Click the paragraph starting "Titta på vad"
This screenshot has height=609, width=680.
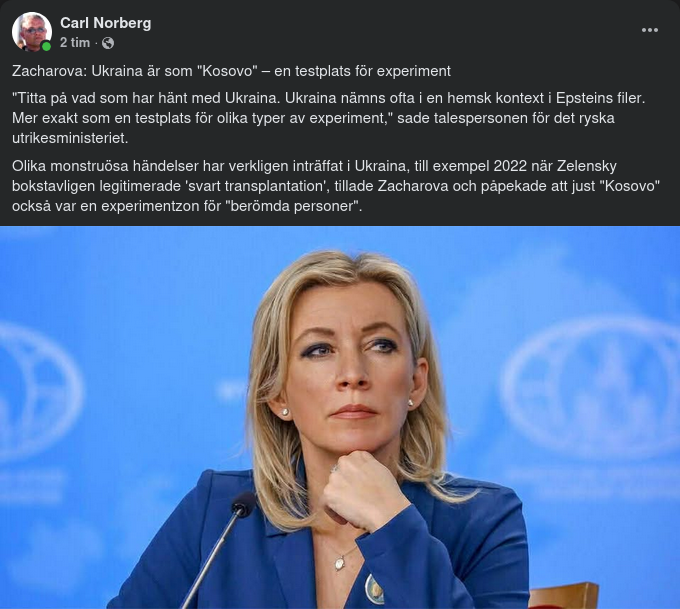point(328,118)
